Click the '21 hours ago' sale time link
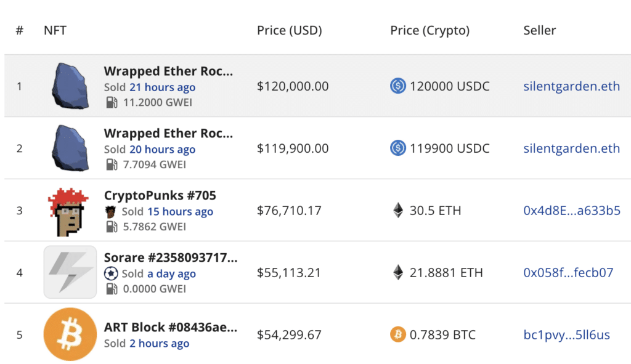This screenshot has height=364, width=631. [x=162, y=87]
